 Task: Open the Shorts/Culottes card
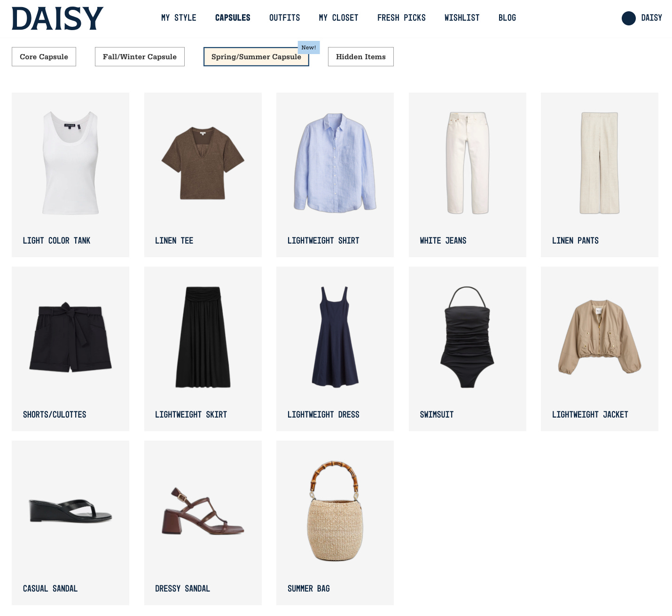(70, 349)
